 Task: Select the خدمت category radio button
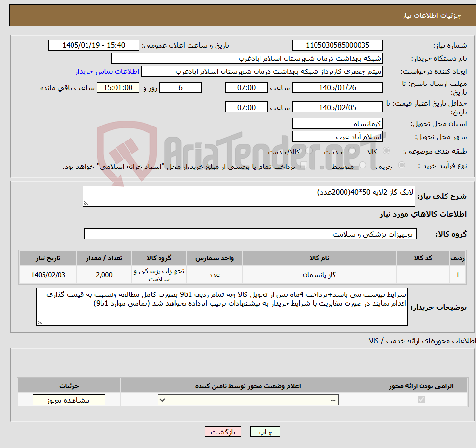click(352, 151)
